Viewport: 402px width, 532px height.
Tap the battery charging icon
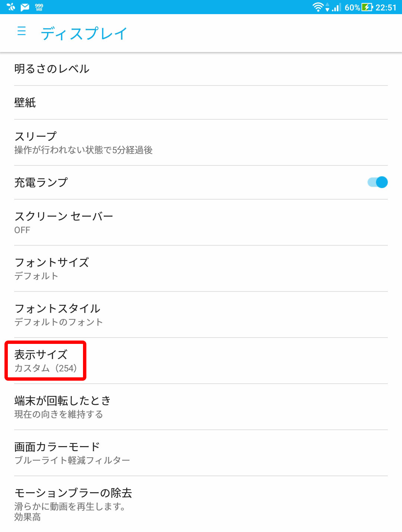tap(367, 7)
